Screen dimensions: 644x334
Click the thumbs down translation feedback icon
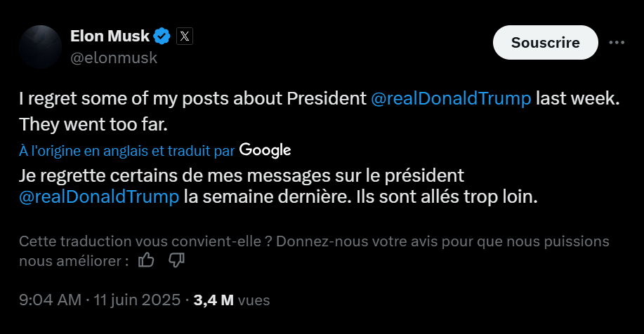tap(177, 261)
